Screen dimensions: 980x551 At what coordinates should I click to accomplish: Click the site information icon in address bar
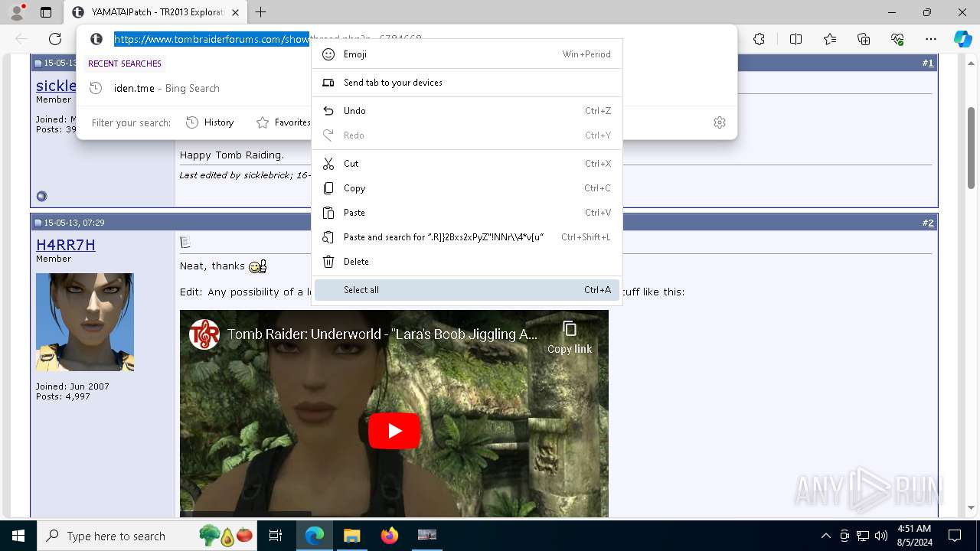pos(96,39)
